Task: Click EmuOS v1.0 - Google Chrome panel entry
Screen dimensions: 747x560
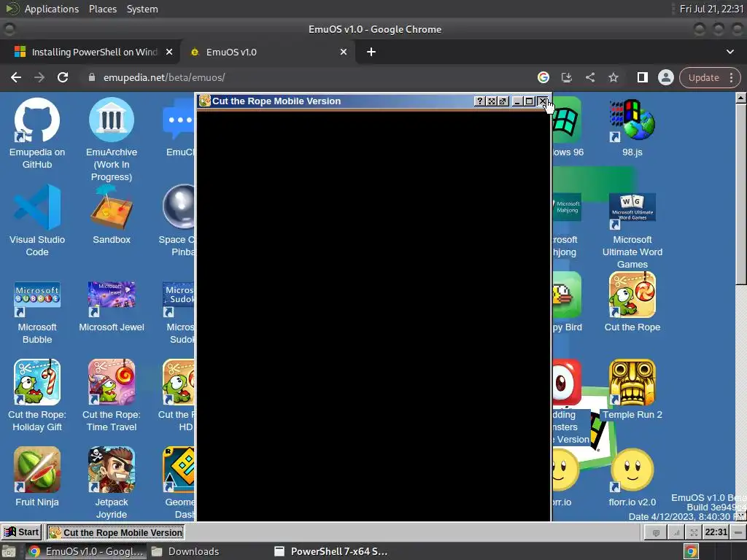Action: [86, 551]
